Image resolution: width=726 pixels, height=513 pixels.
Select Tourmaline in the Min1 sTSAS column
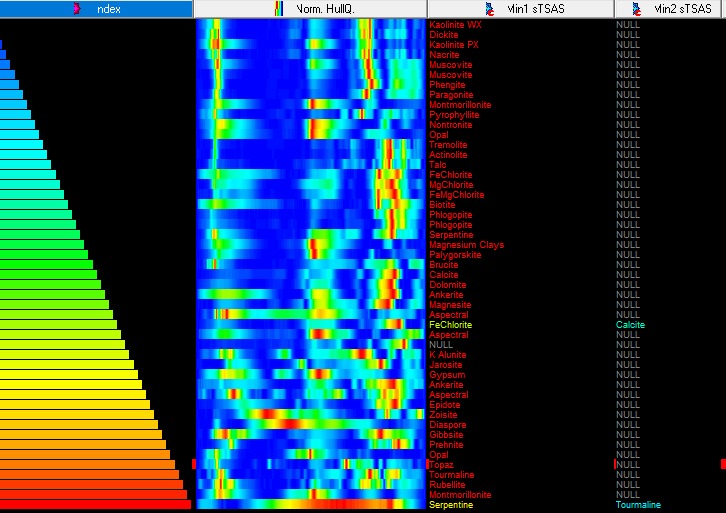click(x=451, y=475)
